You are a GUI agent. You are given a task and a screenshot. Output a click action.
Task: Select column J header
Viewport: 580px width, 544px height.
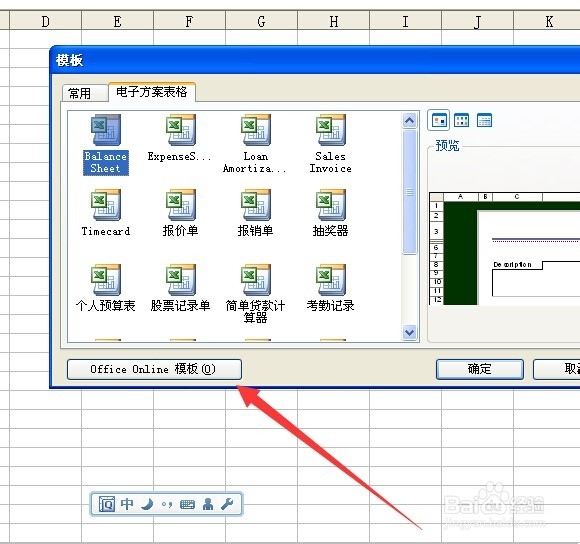[477, 22]
